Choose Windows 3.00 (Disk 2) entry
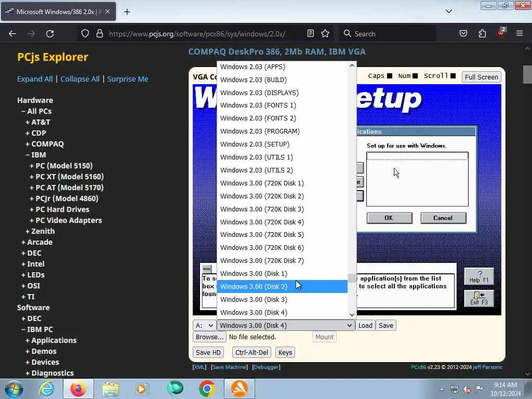 tap(282, 287)
